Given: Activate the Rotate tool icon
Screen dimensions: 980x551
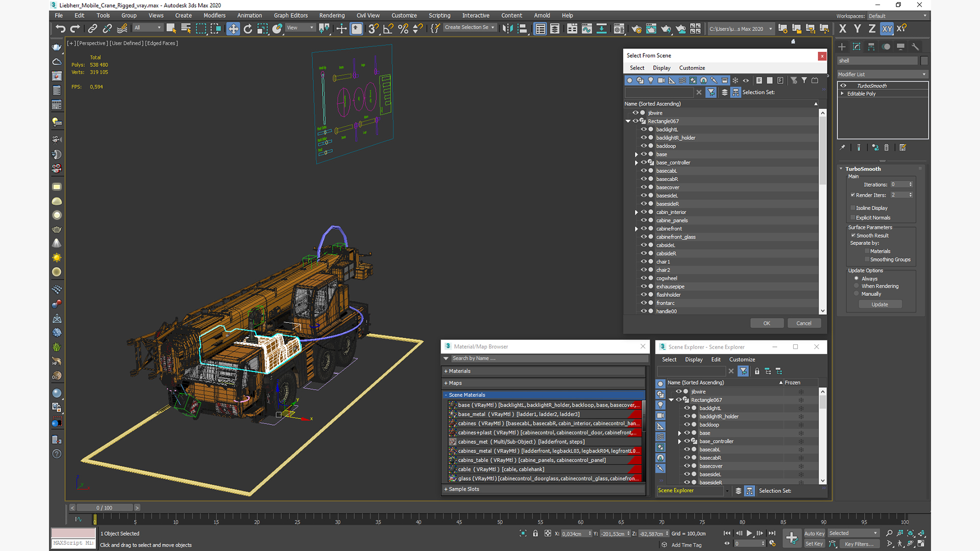Looking at the screenshot, I should pyautogui.click(x=248, y=29).
